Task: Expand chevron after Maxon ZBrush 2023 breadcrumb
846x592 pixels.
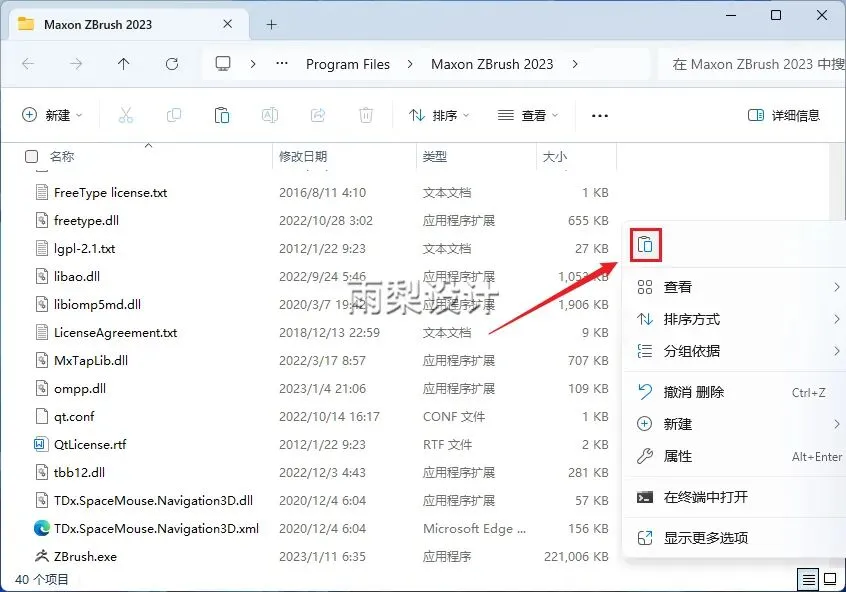Action: (575, 64)
